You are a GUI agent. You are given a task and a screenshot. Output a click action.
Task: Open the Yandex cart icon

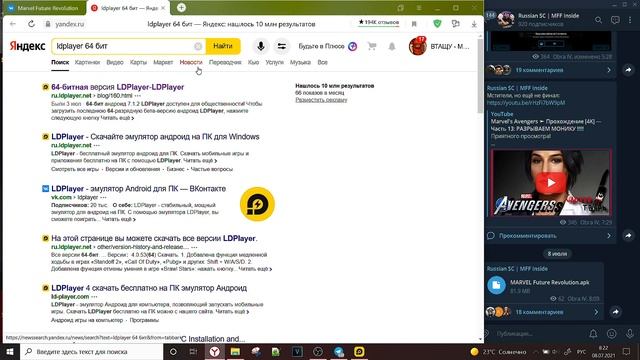[x=372, y=46]
